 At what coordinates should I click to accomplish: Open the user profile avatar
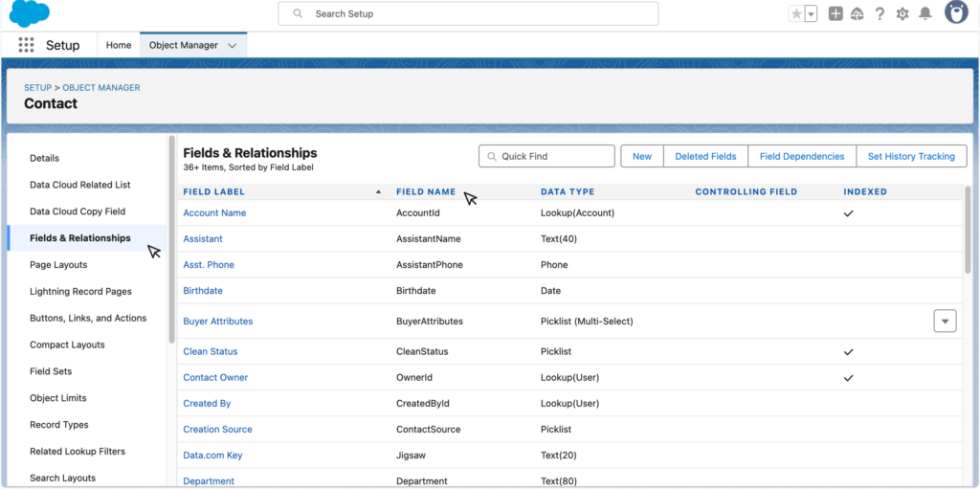955,12
